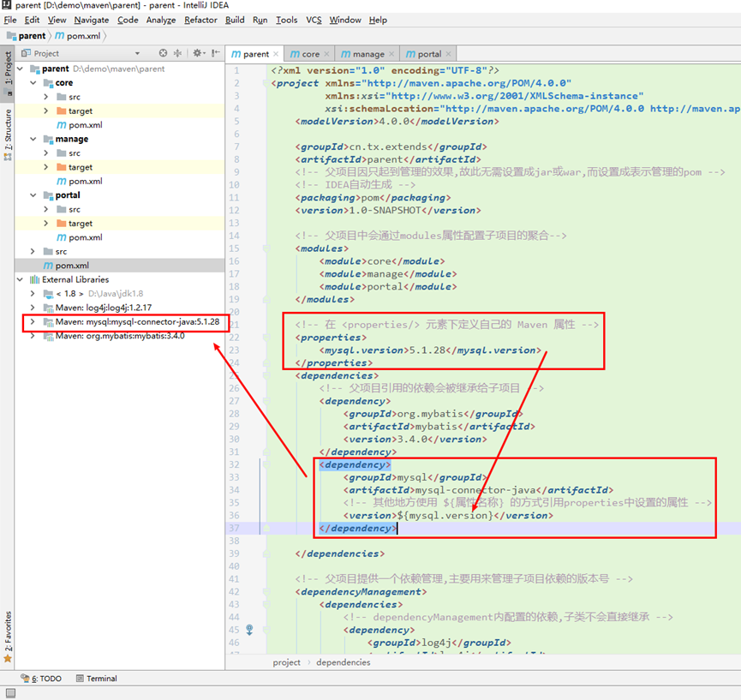
Task: Collapse the manage module node
Action: pyautogui.click(x=33, y=139)
